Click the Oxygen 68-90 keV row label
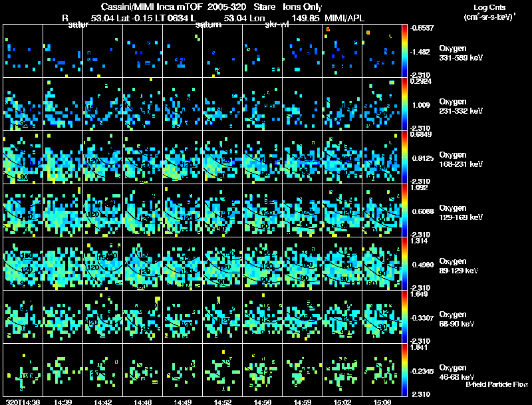This screenshot has width=532, height=405. tap(457, 319)
